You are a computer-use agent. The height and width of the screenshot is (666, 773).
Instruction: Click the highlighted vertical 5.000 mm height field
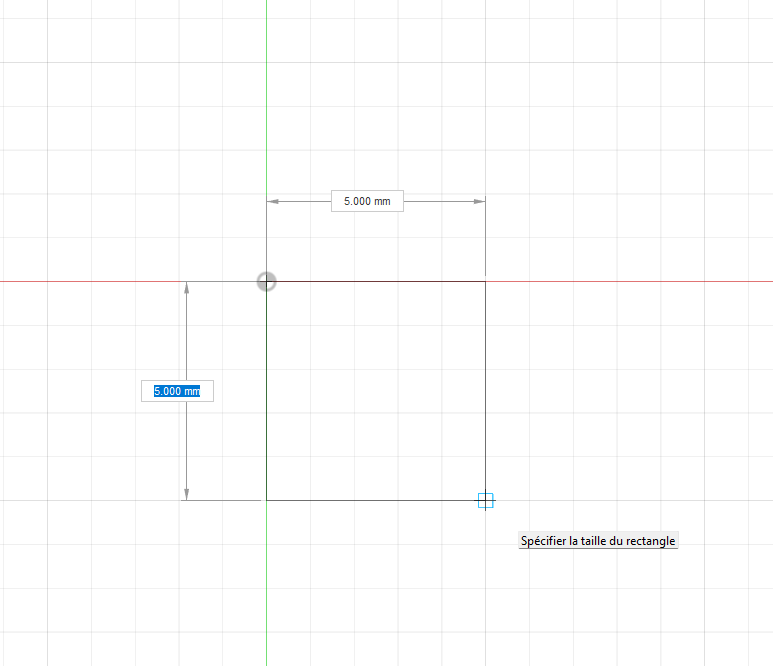[x=177, y=391]
